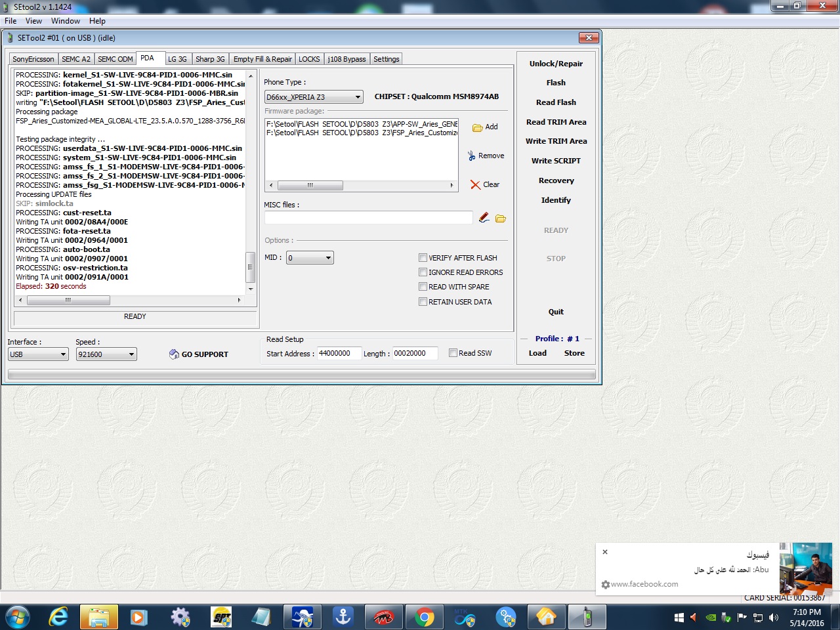Screen dimensions: 840x630
Task: Open the SPT taskbar icon
Action: click(222, 618)
